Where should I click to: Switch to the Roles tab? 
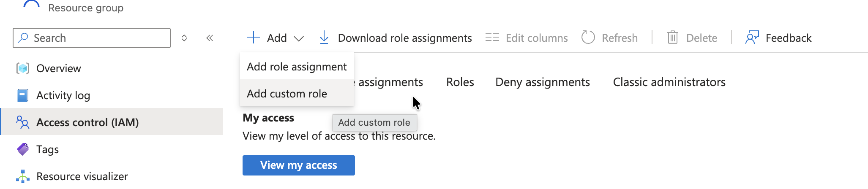pos(460,82)
